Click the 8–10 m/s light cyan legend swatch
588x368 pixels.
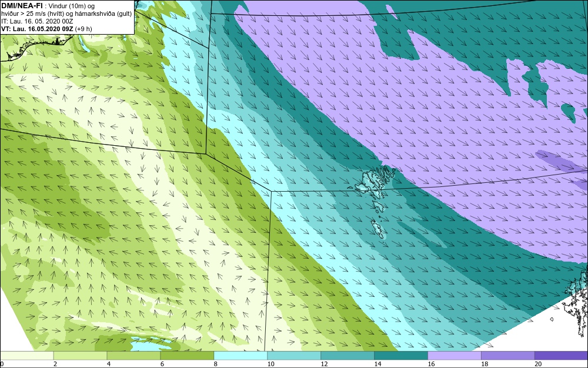[240, 355]
